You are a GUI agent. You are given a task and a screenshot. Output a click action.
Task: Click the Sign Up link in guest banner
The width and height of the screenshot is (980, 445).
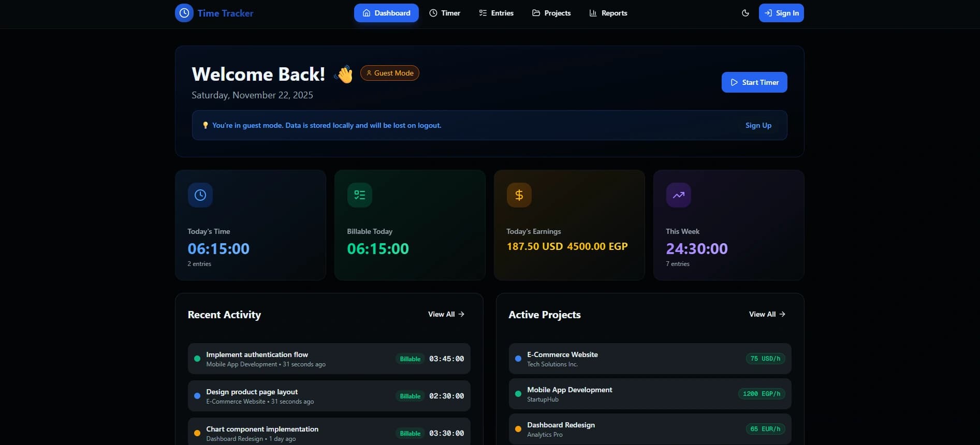pos(758,125)
